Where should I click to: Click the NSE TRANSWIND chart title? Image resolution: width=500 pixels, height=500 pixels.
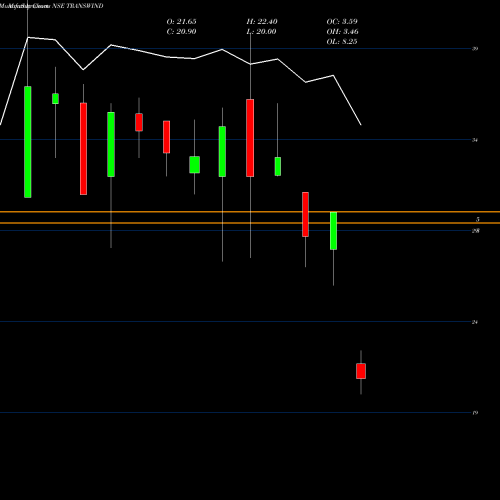click(x=78, y=6)
